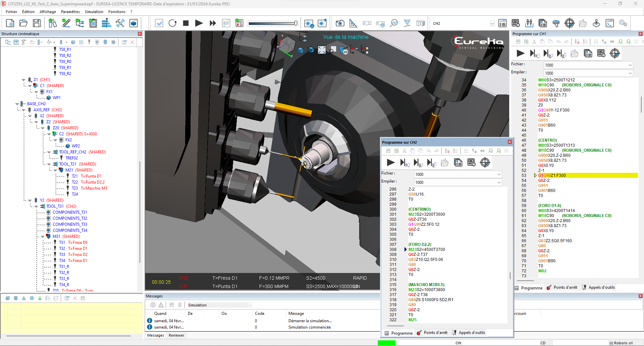Save project with the floppy disk icon
The width and height of the screenshot is (644, 346).
pyautogui.click(x=37, y=23)
